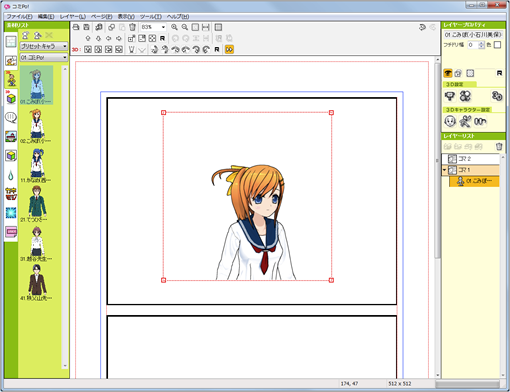Select the 01 character thumbnail with blue overlay
The width and height of the screenshot is (510, 392).
(x=36, y=85)
